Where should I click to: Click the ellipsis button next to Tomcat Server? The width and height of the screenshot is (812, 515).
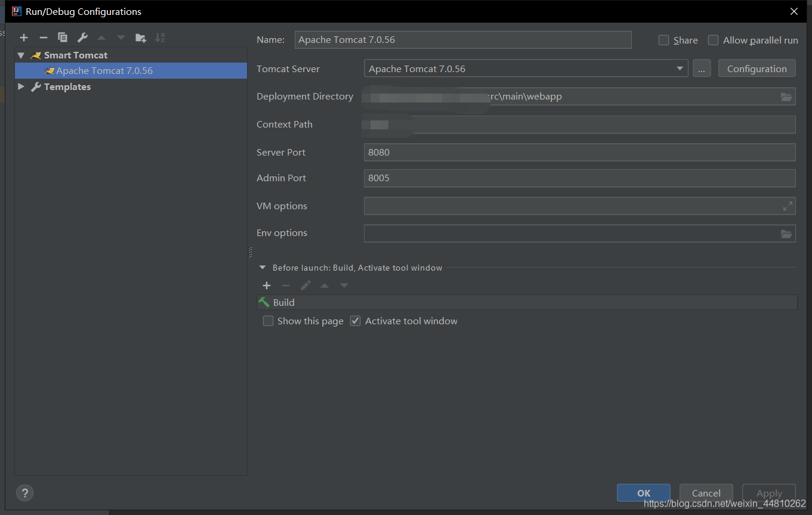click(x=702, y=69)
